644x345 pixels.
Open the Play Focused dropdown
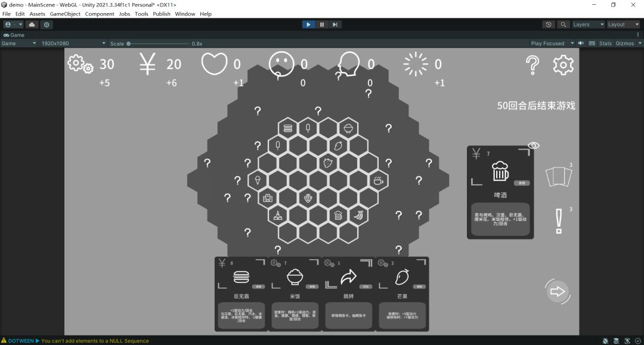pyautogui.click(x=552, y=43)
